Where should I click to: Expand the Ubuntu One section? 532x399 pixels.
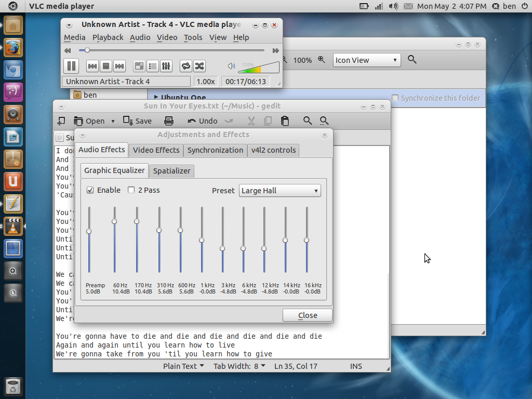click(x=156, y=97)
